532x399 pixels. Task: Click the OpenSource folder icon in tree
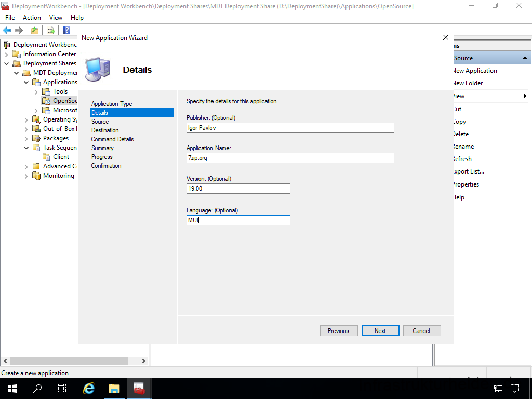click(46, 101)
